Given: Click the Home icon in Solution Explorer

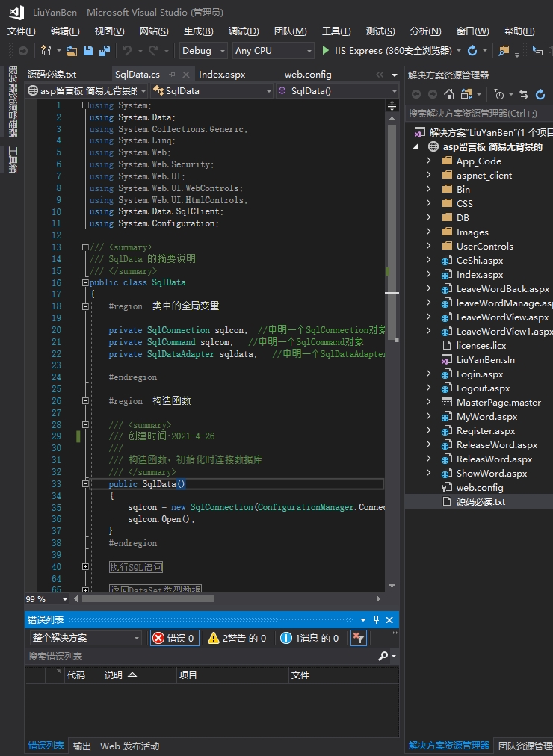Looking at the screenshot, I should pyautogui.click(x=449, y=94).
